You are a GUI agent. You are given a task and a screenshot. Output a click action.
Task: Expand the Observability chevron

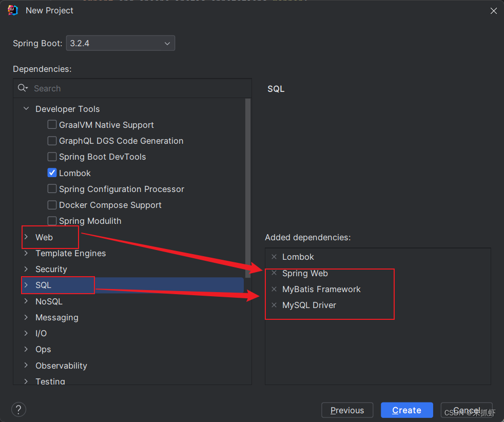[x=26, y=365]
